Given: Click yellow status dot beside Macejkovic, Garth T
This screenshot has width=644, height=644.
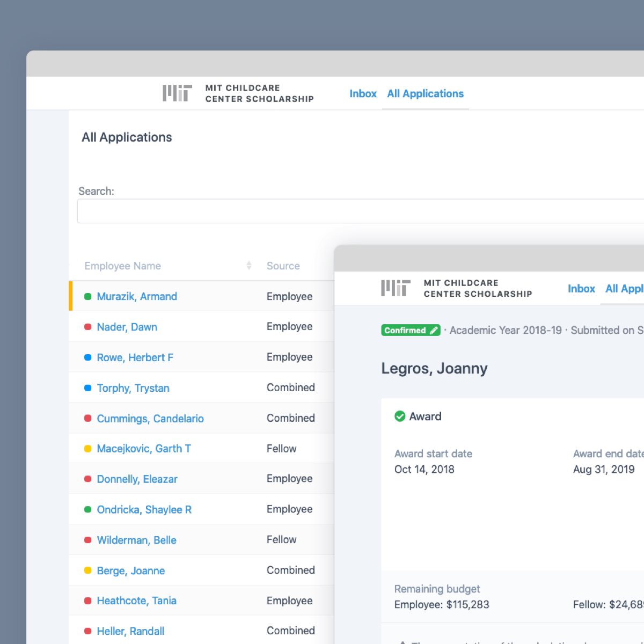Looking at the screenshot, I should 88,449.
